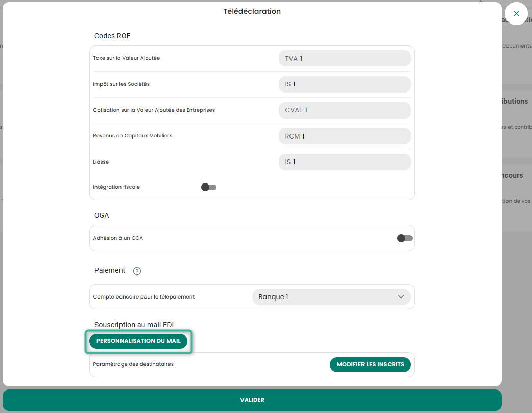This screenshot has width=532, height=413.
Task: Select the Impôt sur les Sociétés IS 1 field
Action: pos(345,84)
